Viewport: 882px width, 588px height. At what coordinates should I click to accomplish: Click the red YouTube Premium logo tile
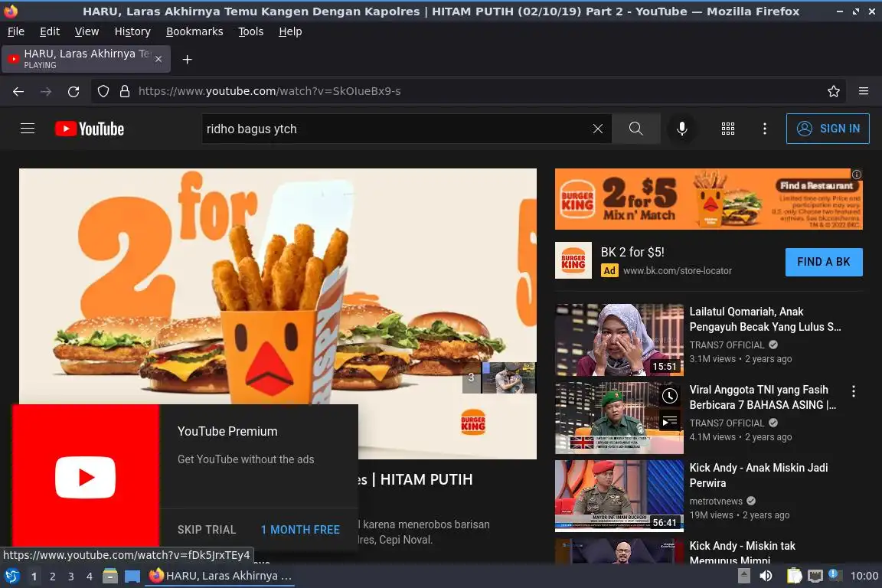point(86,477)
